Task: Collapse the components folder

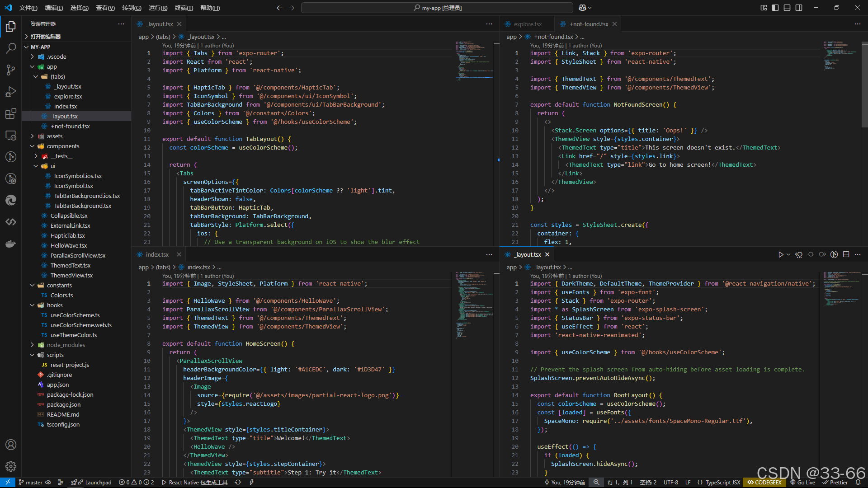Action: click(63, 146)
